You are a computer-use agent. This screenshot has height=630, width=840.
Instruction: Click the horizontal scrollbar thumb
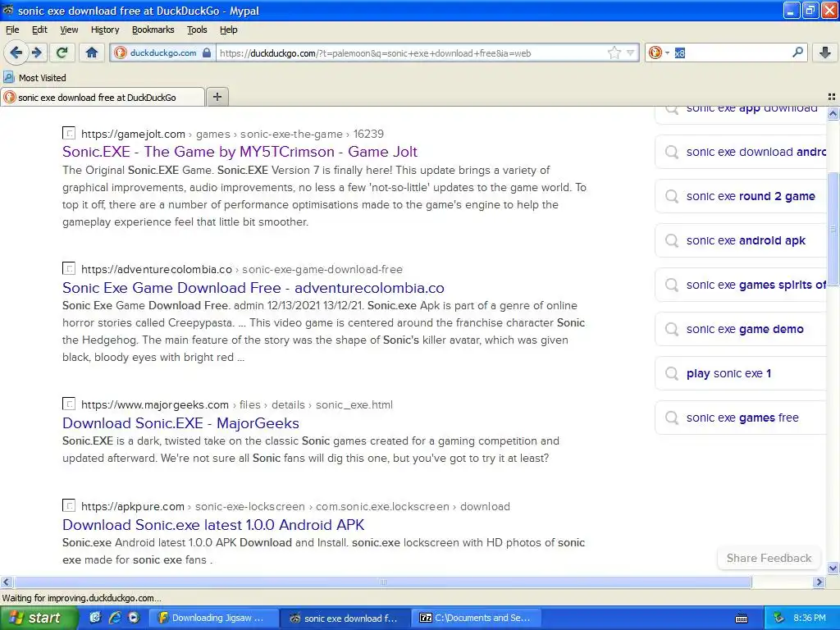382,582
